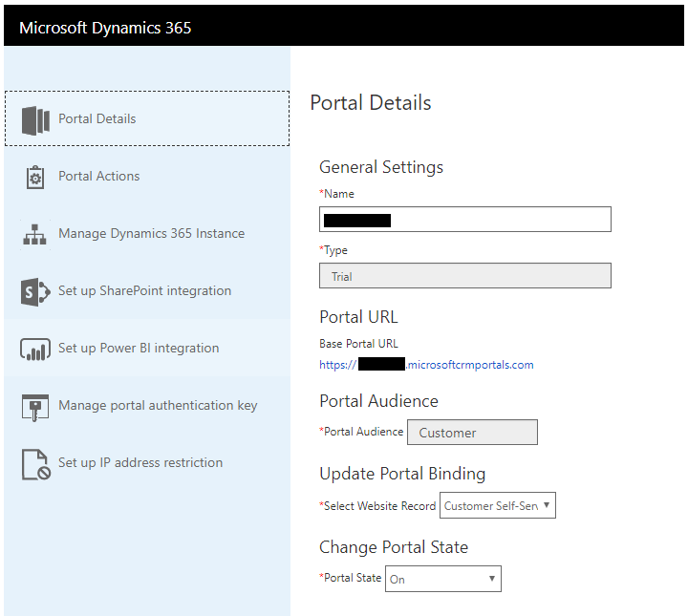This screenshot has height=616, width=688.
Task: Click the Update Portal Binding heading
Action: click(x=403, y=474)
